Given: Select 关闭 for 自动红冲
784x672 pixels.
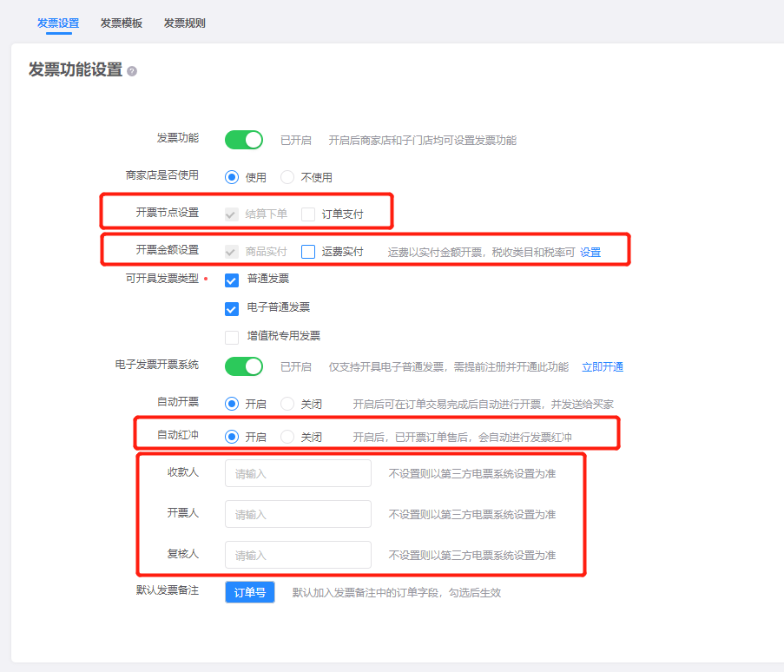Looking at the screenshot, I should (x=287, y=437).
